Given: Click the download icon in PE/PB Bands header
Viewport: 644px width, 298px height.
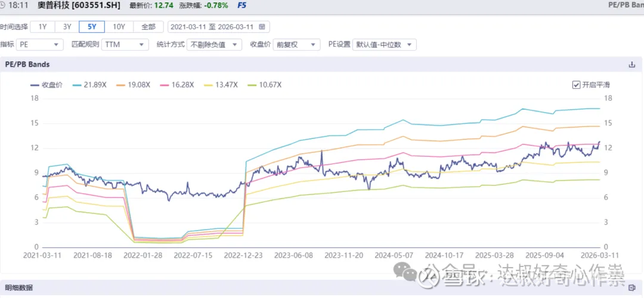Looking at the screenshot, I should coord(632,64).
